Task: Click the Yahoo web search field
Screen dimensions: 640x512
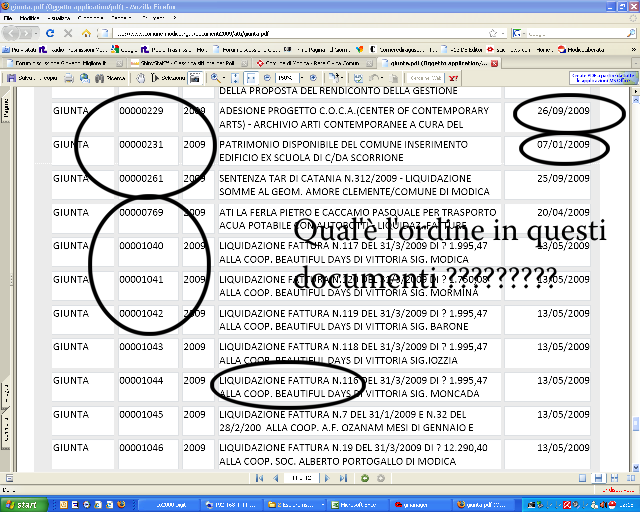Action: tap(425, 78)
